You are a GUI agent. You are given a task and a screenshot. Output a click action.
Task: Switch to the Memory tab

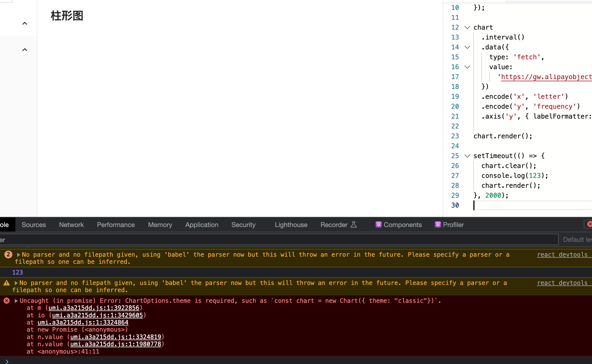160,225
